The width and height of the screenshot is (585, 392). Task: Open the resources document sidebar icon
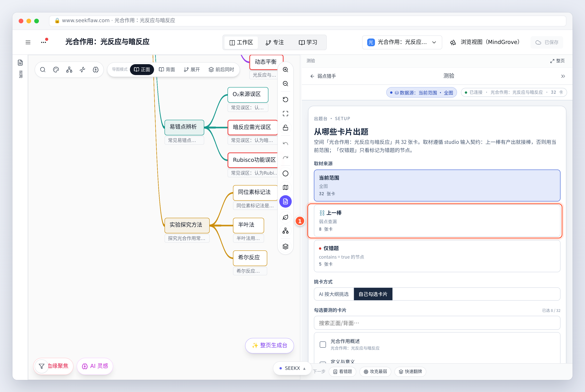click(x=20, y=62)
